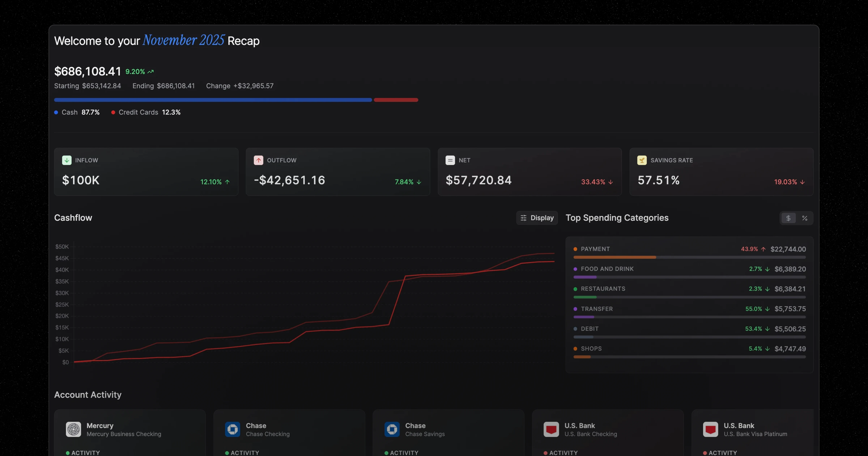Click the green inflow arrow icon

pos(67,160)
